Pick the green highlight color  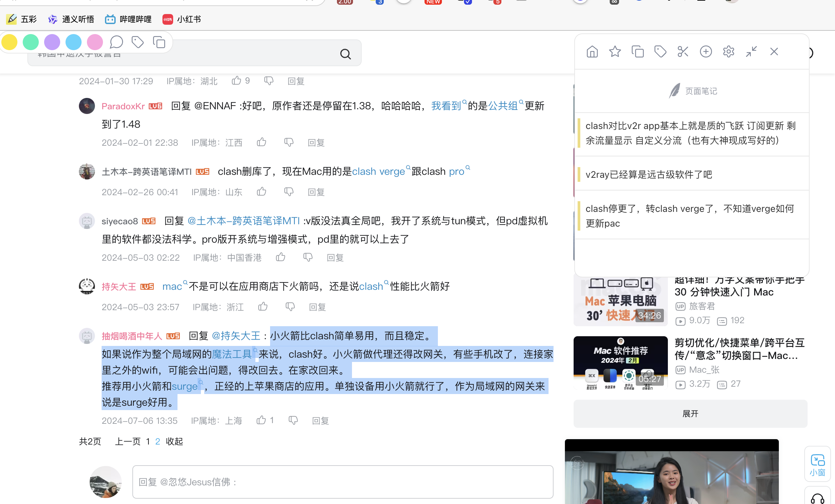[x=31, y=42]
